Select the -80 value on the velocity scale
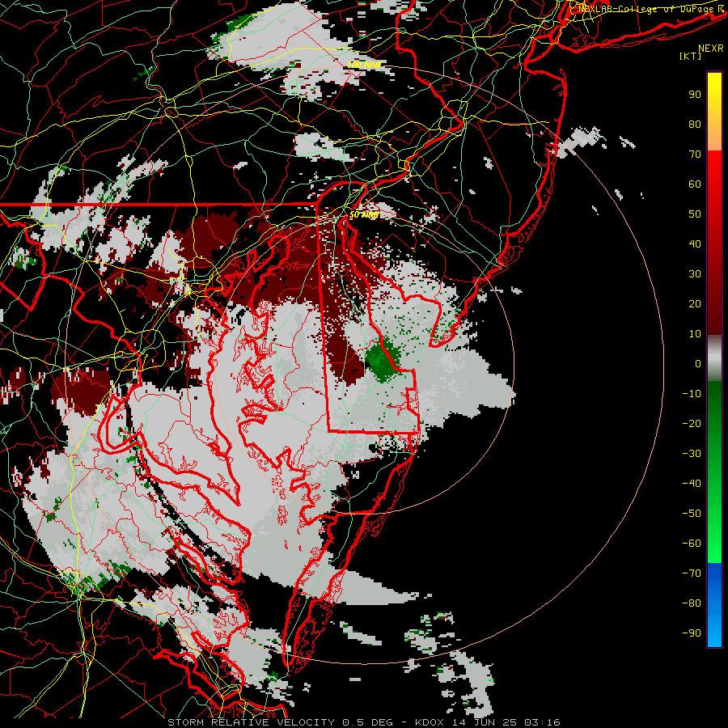Image resolution: width=728 pixels, height=728 pixels. click(x=692, y=603)
